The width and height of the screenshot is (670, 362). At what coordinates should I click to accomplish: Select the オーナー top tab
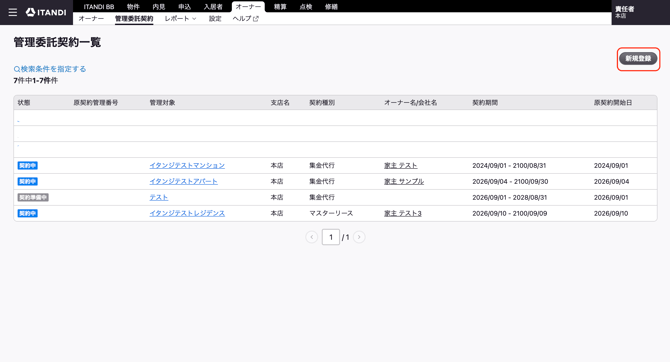click(248, 7)
